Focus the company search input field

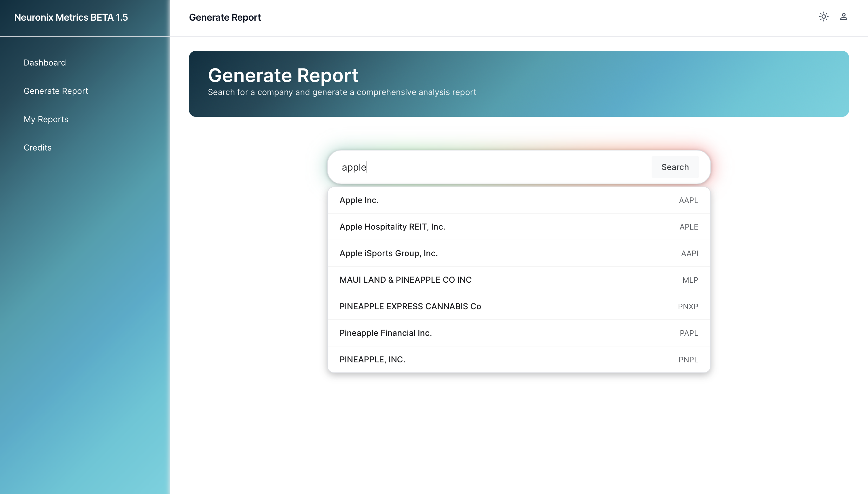point(492,167)
